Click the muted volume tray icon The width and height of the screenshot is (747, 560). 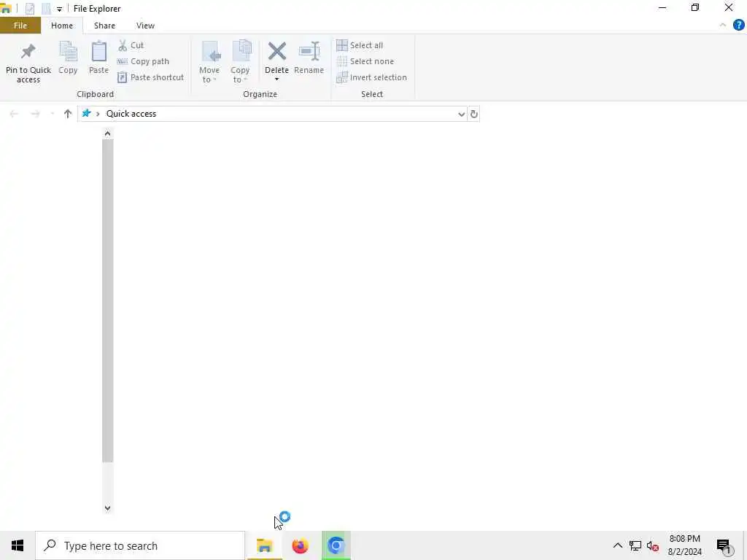coord(653,545)
